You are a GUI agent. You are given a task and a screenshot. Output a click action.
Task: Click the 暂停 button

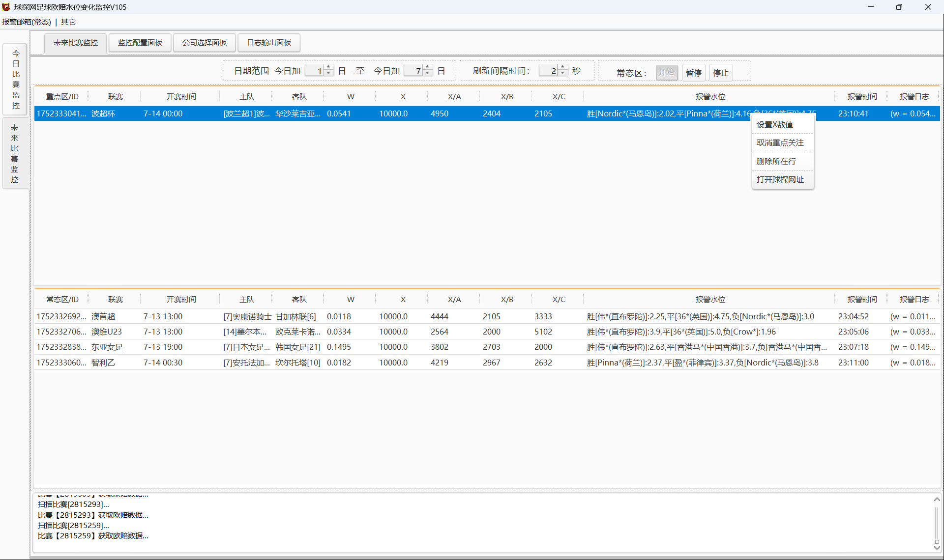click(x=694, y=73)
